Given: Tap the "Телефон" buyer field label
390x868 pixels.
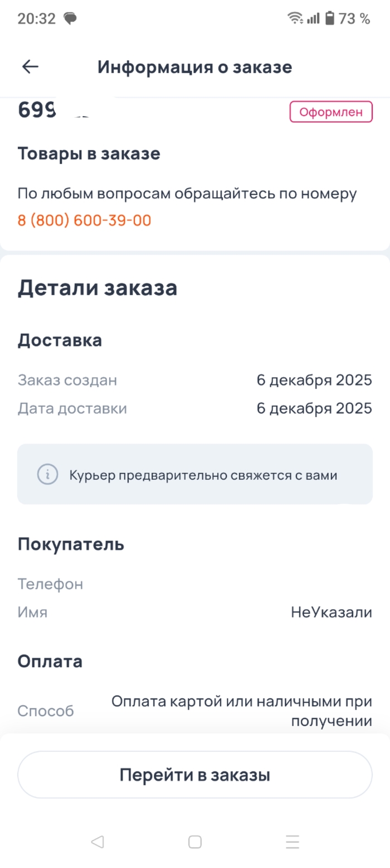Looking at the screenshot, I should 50,584.
